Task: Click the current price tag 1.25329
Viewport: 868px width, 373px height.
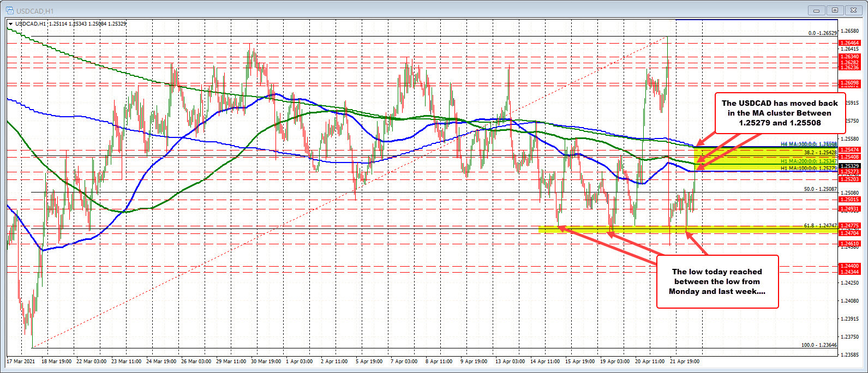Action: (850, 166)
